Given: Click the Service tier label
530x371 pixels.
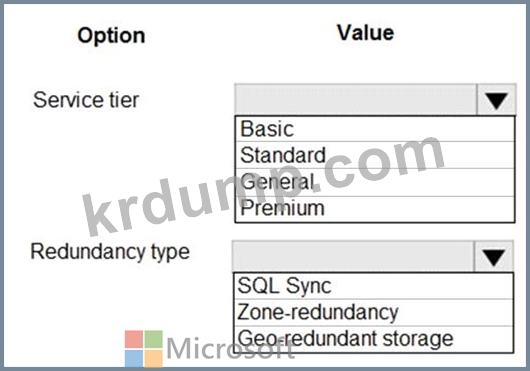Looking at the screenshot, I should (86, 100).
